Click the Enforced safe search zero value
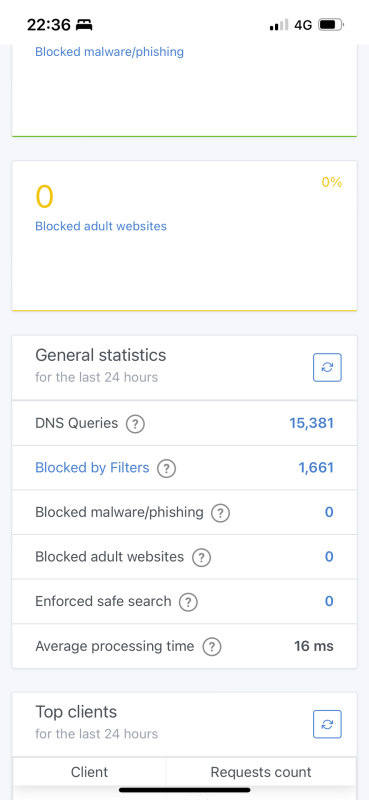The image size is (369, 800). coord(329,601)
